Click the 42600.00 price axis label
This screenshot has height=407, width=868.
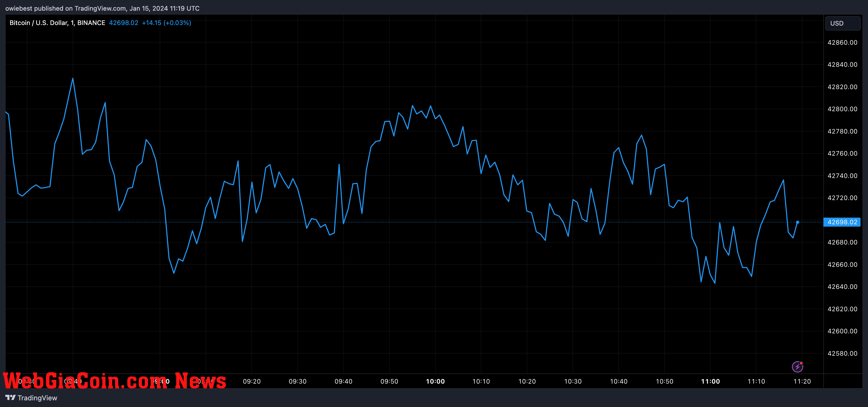tap(842, 331)
